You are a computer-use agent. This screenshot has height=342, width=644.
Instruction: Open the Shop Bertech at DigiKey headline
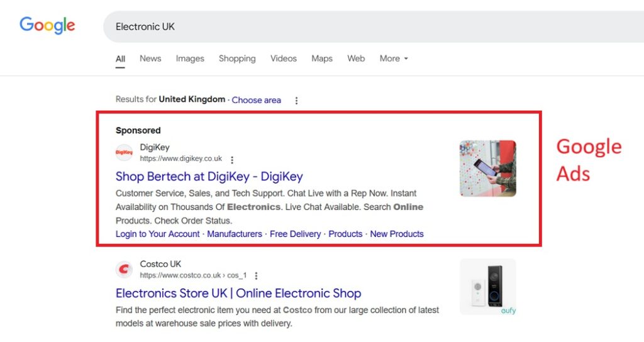point(209,177)
